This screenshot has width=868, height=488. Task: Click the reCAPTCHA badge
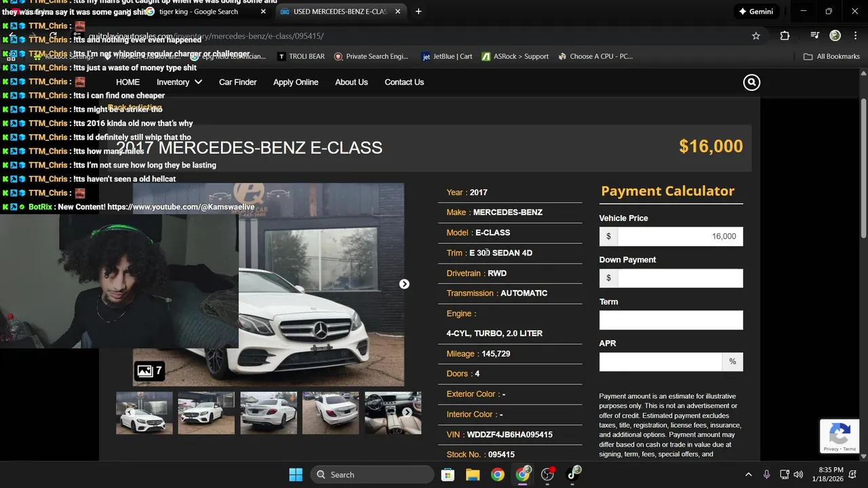(x=840, y=436)
